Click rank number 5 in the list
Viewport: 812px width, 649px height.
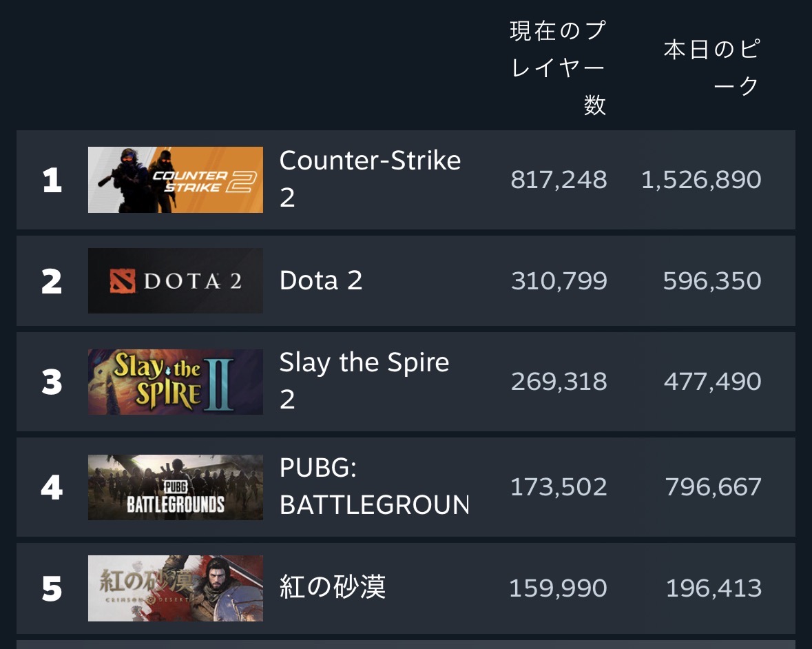(52, 589)
